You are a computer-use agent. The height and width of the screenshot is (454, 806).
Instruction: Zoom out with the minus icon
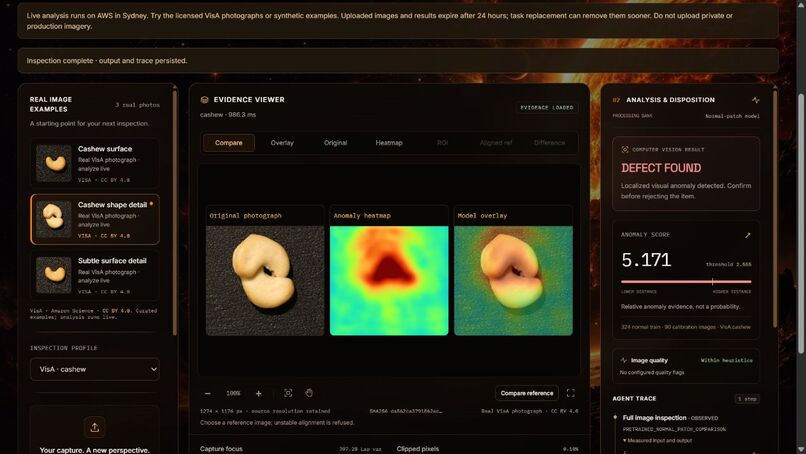(x=208, y=393)
